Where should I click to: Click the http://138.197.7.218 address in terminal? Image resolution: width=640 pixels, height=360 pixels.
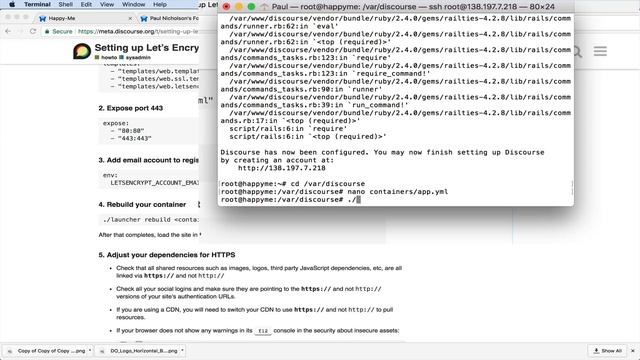click(282, 168)
